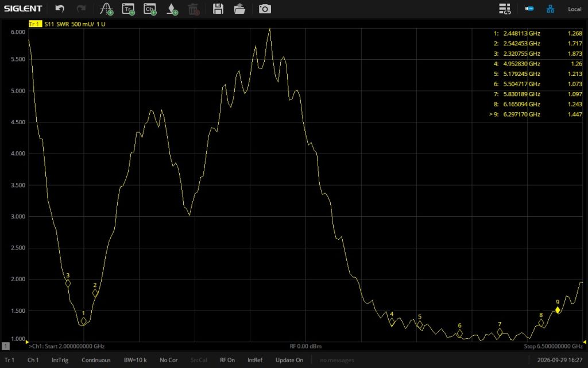
Task: Select marker 5 diamond on the trace
Action: tap(420, 324)
